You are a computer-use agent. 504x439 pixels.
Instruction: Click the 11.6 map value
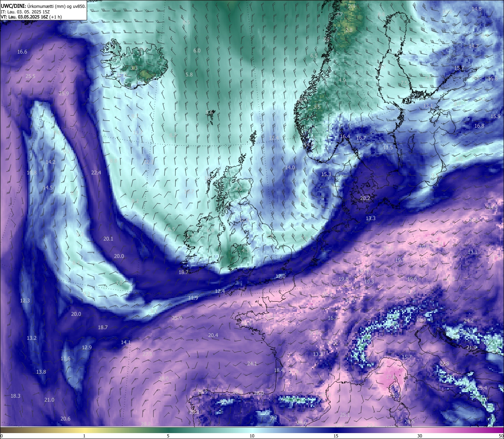tap(65, 359)
